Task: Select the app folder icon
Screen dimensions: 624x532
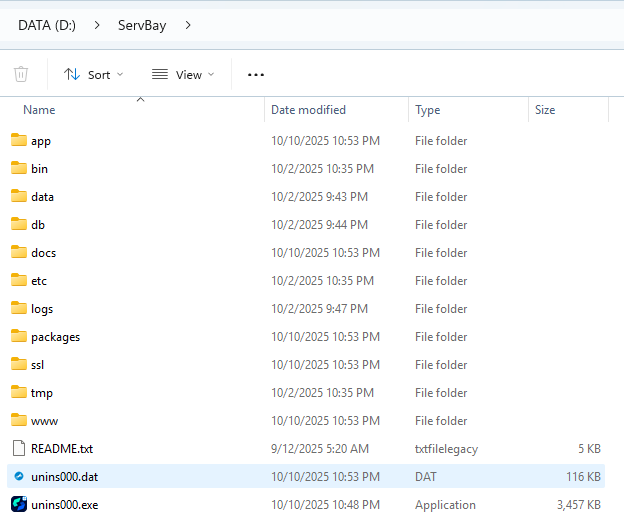Action: [x=19, y=140]
